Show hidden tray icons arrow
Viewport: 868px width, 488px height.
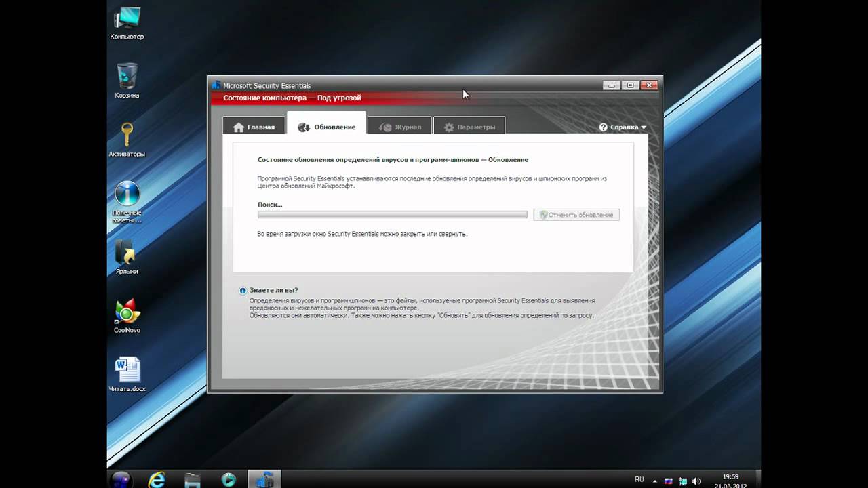coord(655,480)
